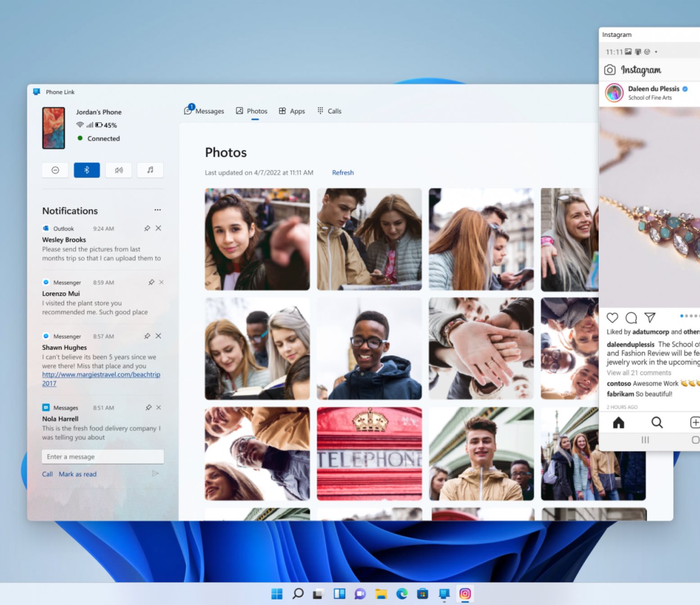Open Daleen du Plessis profile picture
700x605 pixels.
click(614, 93)
